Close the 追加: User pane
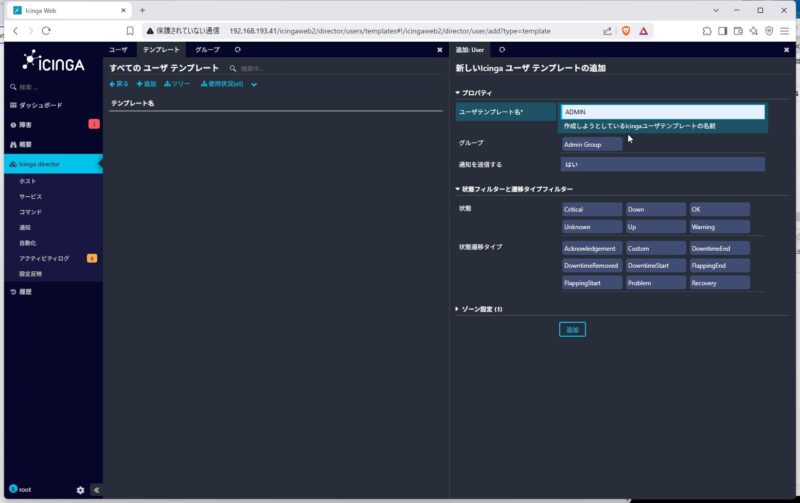Image resolution: width=800 pixels, height=503 pixels. [786, 50]
